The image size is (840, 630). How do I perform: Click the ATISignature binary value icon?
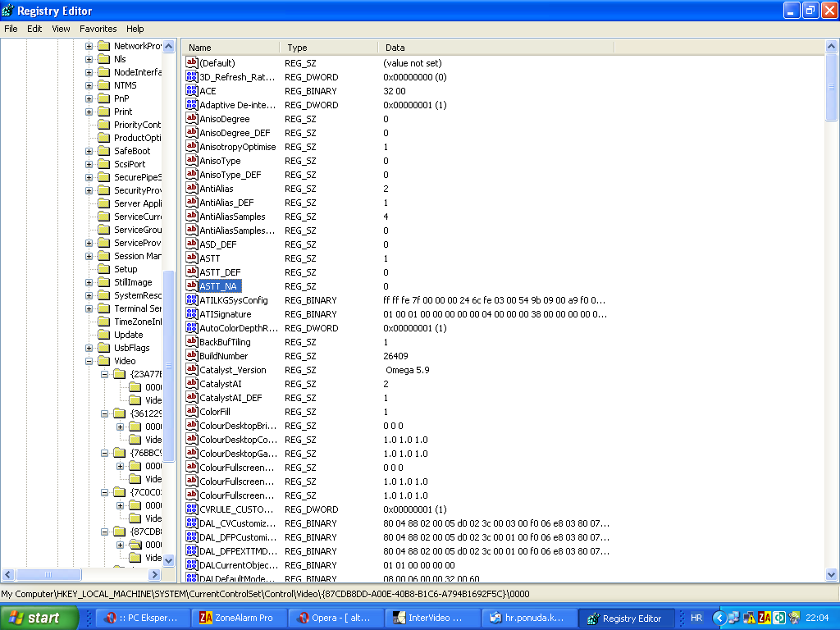[x=192, y=314]
